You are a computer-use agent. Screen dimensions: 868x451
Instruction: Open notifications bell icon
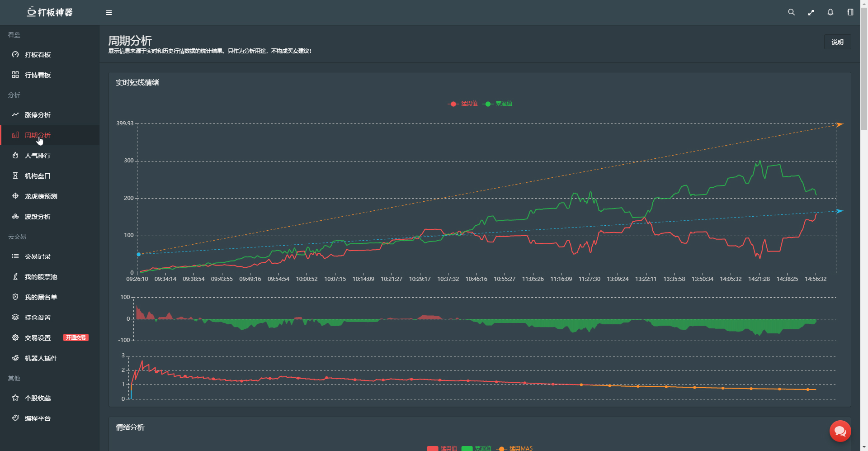(x=830, y=12)
